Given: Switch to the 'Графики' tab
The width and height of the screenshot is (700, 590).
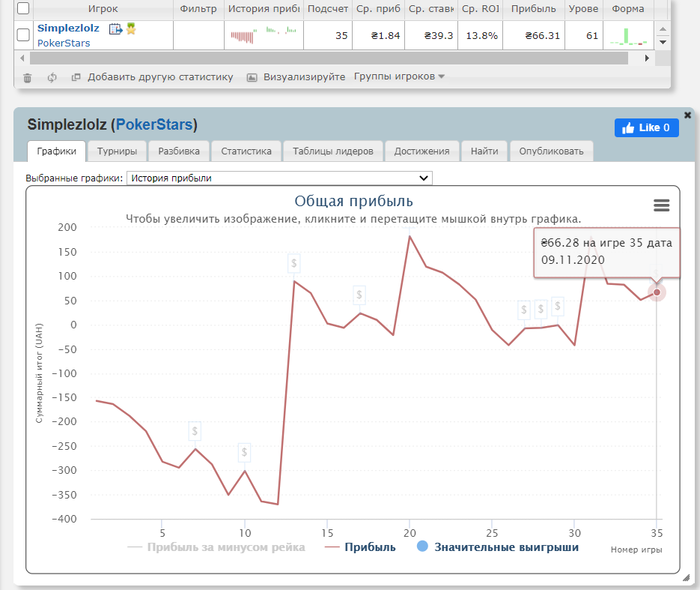Looking at the screenshot, I should click(56, 151).
